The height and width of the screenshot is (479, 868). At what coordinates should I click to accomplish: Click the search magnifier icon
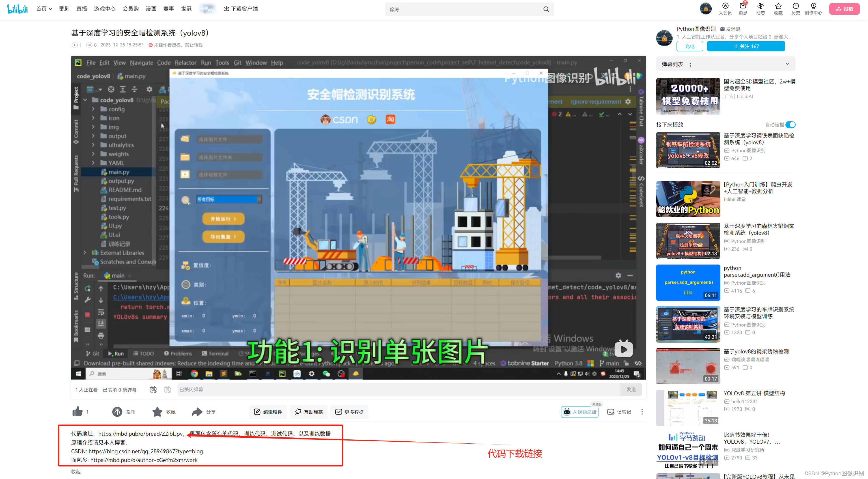point(546,9)
